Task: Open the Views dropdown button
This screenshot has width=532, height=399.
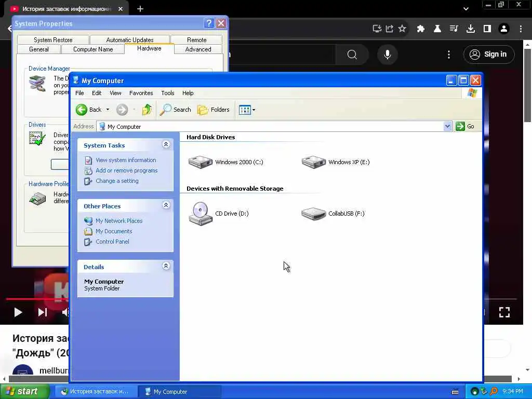Action: click(247, 110)
